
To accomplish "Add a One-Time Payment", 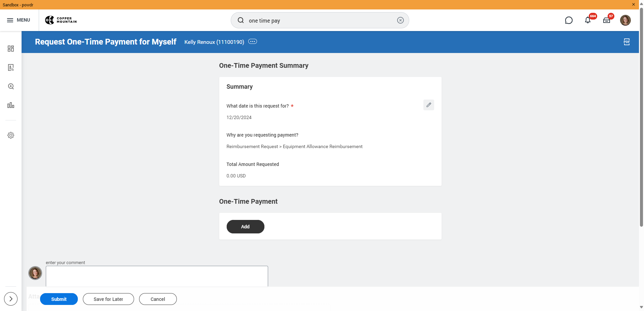I will tap(245, 227).
